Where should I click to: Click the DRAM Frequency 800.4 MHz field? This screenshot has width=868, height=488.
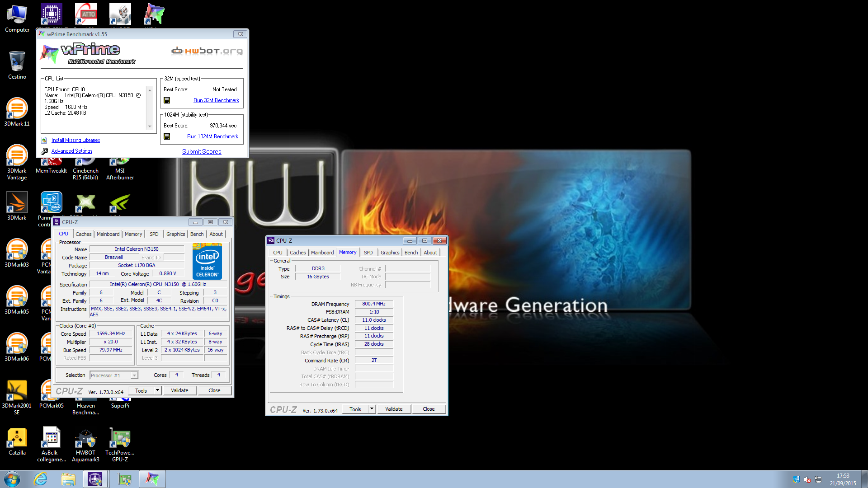coord(374,304)
